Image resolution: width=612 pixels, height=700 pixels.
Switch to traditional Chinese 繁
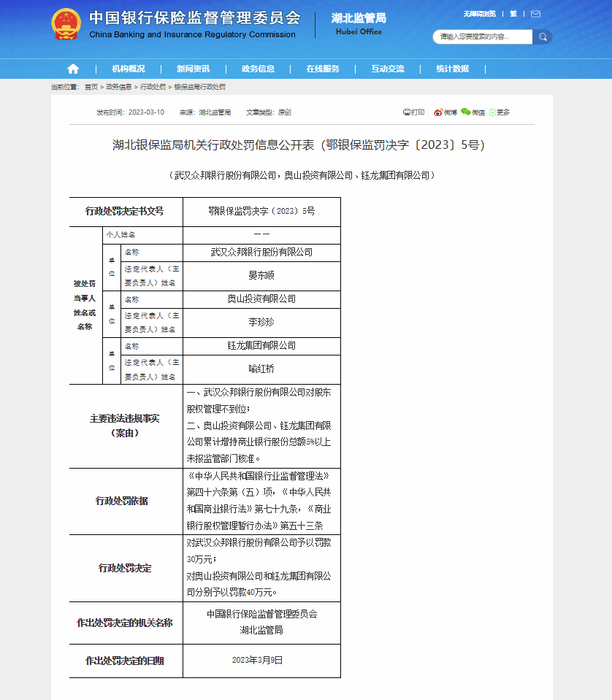pos(513,14)
